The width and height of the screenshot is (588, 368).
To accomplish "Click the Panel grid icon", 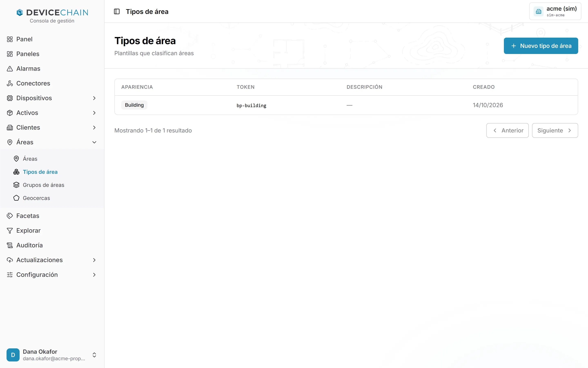I will pos(10,39).
